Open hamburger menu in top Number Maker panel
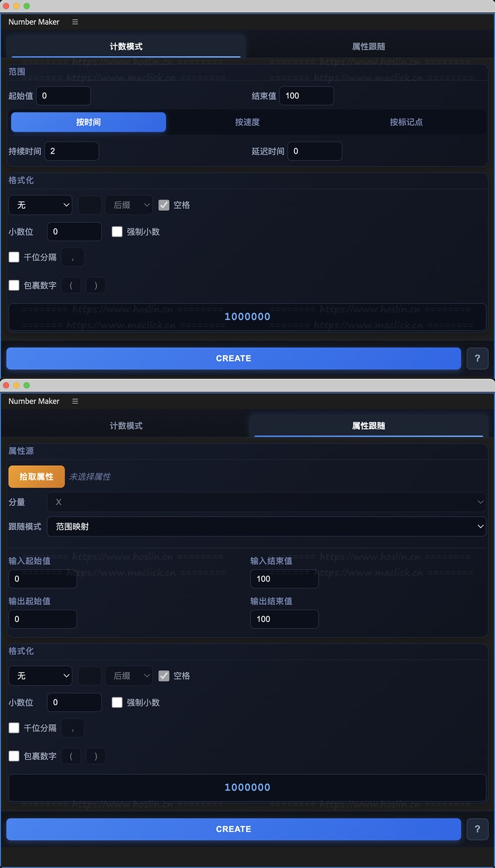This screenshot has height=868, width=495. [75, 22]
